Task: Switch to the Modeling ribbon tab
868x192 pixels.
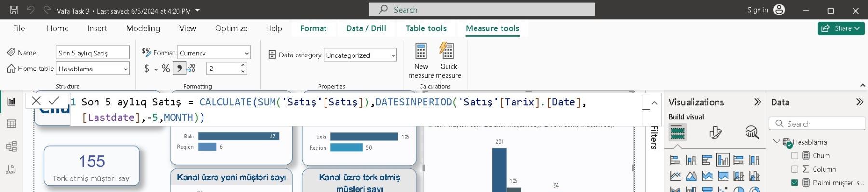Action: [x=143, y=28]
